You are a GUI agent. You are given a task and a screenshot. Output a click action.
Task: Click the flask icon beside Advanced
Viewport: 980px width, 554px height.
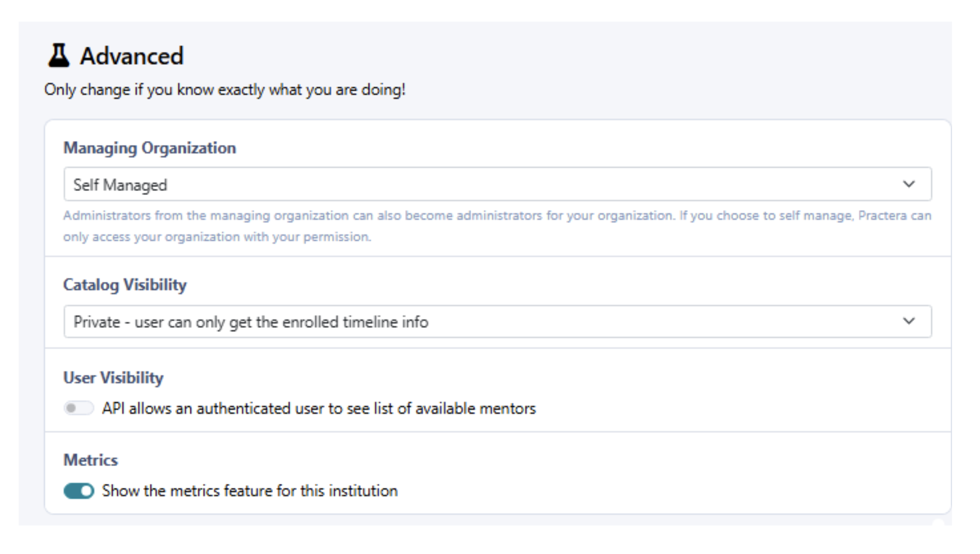pyautogui.click(x=59, y=55)
